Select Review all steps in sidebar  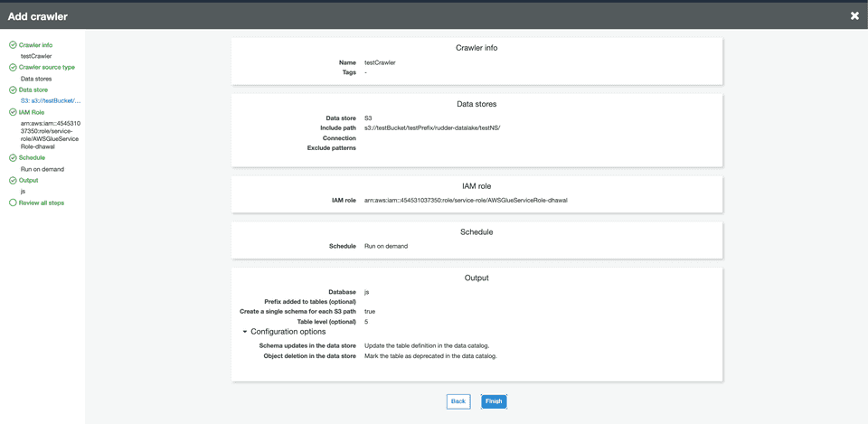42,203
